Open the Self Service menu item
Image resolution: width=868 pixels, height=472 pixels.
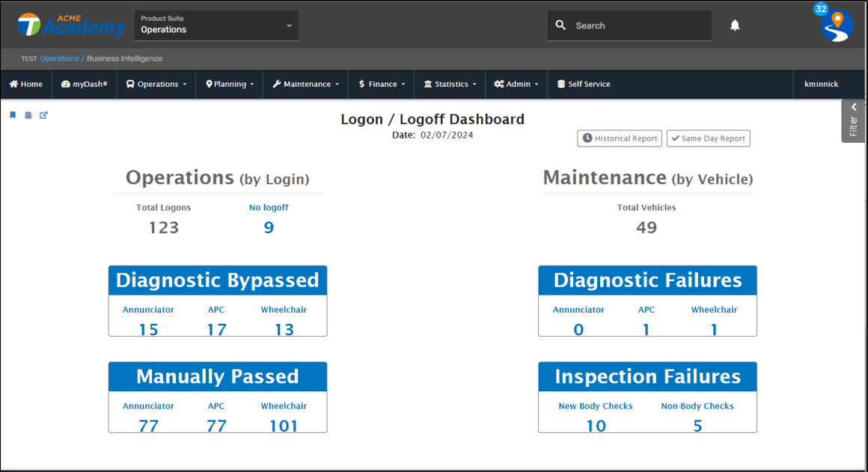click(x=584, y=85)
